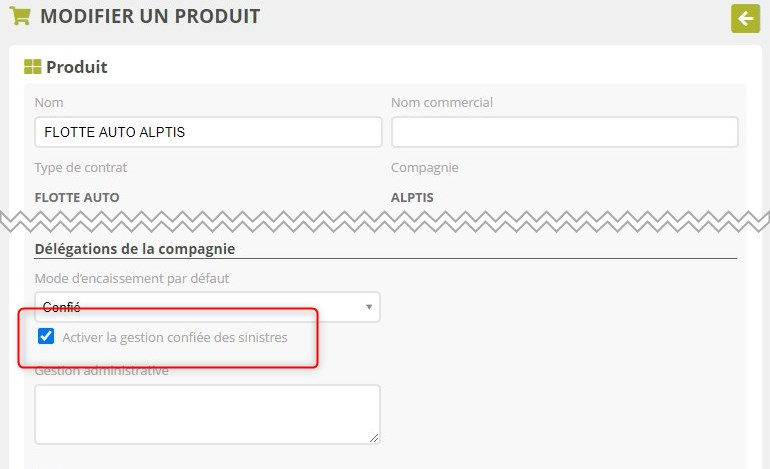
Task: Focus the Nom field containing FLOTTE AUTO ALPTIS
Action: tap(208, 132)
